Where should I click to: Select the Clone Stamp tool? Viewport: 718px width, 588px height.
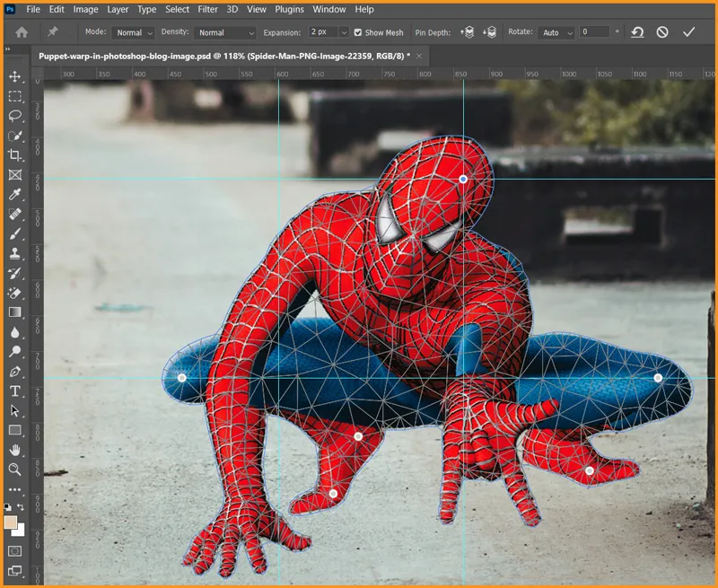[15, 253]
